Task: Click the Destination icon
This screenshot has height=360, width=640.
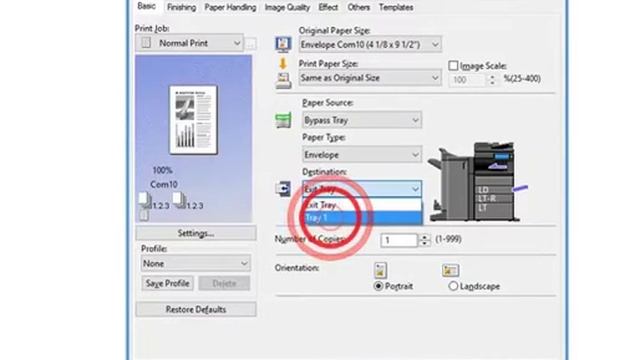Action: point(283,189)
